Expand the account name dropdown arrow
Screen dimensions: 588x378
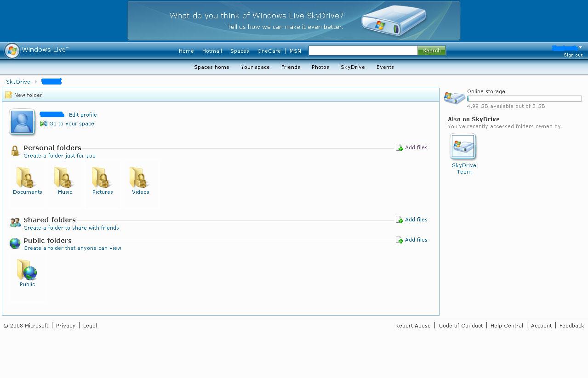pos(580,47)
